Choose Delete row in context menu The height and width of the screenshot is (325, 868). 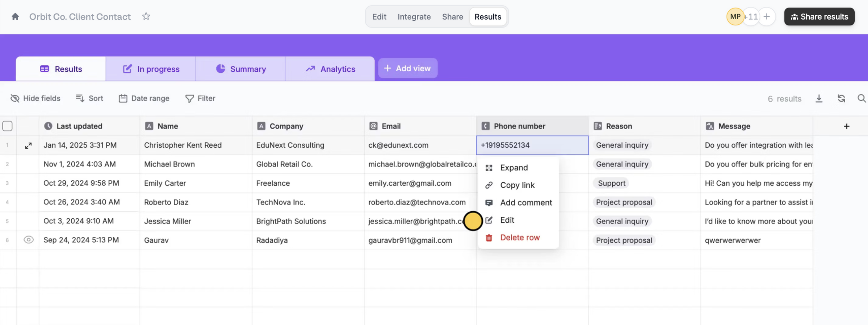tap(518, 237)
